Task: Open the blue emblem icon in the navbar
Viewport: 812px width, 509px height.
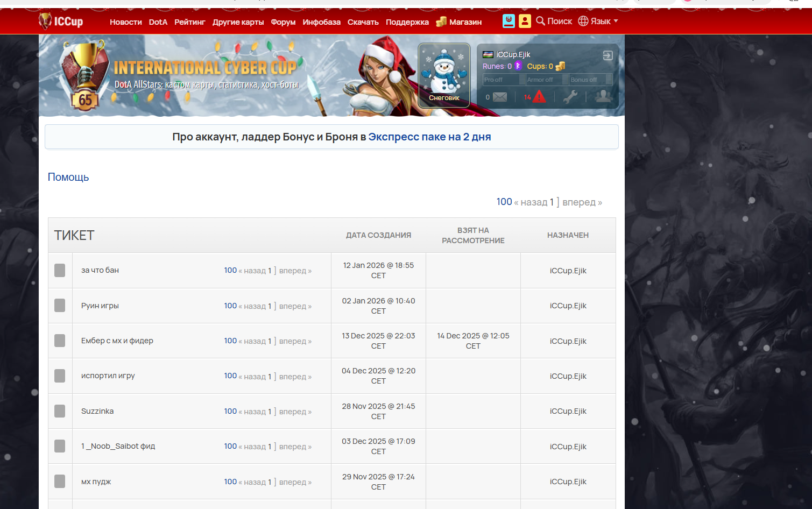Action: click(x=509, y=21)
